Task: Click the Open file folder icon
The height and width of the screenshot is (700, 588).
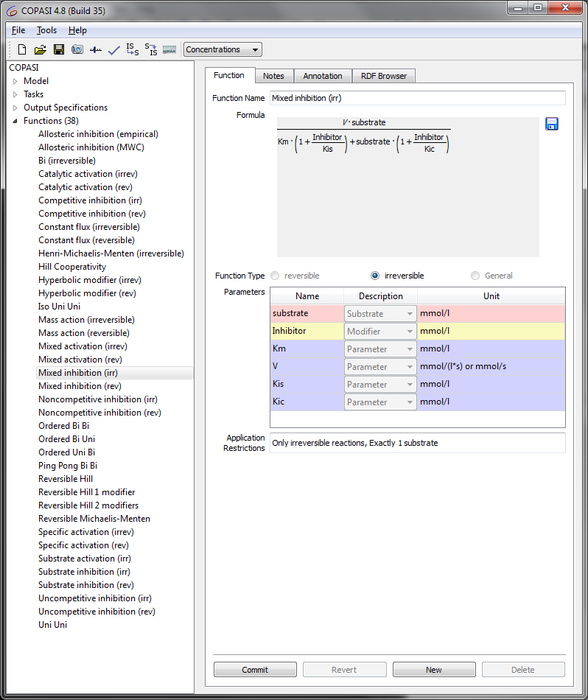Action: pos(41,50)
